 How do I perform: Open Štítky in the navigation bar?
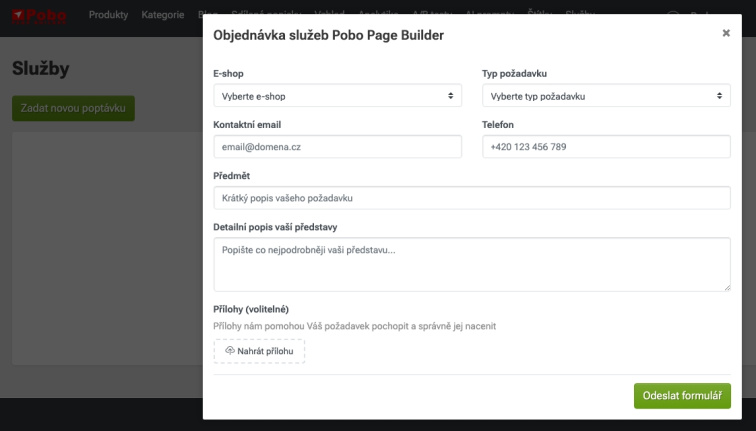(x=537, y=15)
